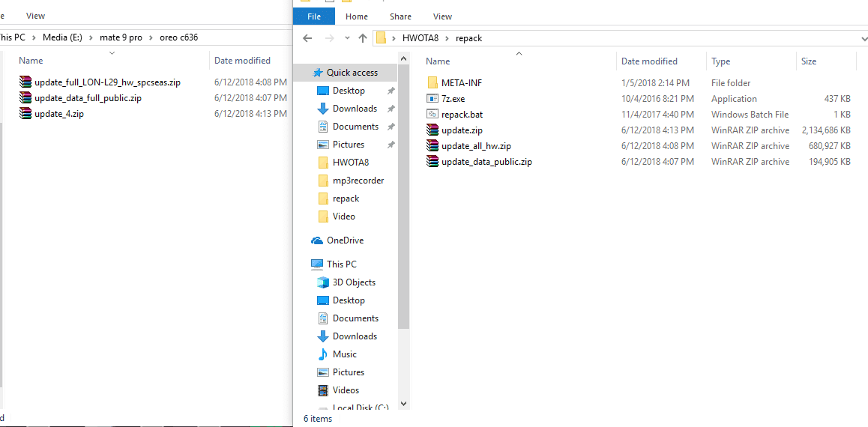Screen dimensions: 868x427
Task: Unpin Desktop using its pin icon
Action: (391, 91)
